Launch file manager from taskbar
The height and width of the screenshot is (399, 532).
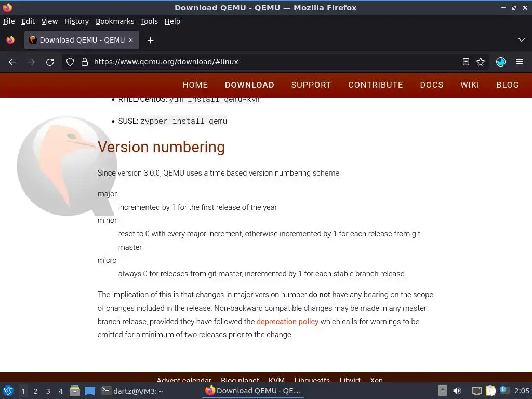coord(75,391)
